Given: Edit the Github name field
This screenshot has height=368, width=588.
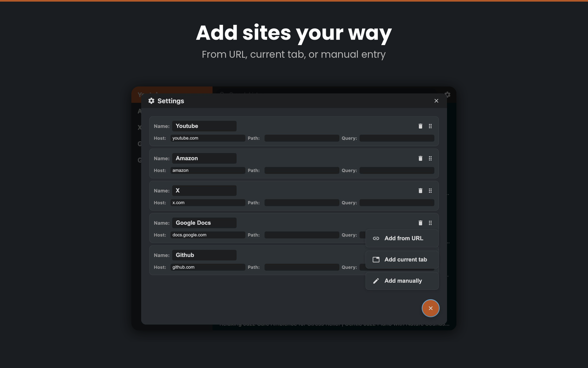Looking at the screenshot, I should (204, 255).
